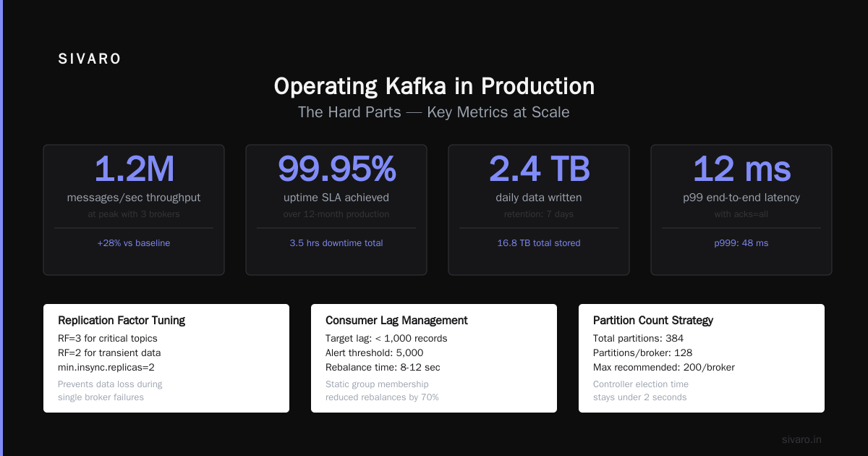The width and height of the screenshot is (868, 456).
Task: Click the '+28% vs baseline' value
Action: coord(134,243)
